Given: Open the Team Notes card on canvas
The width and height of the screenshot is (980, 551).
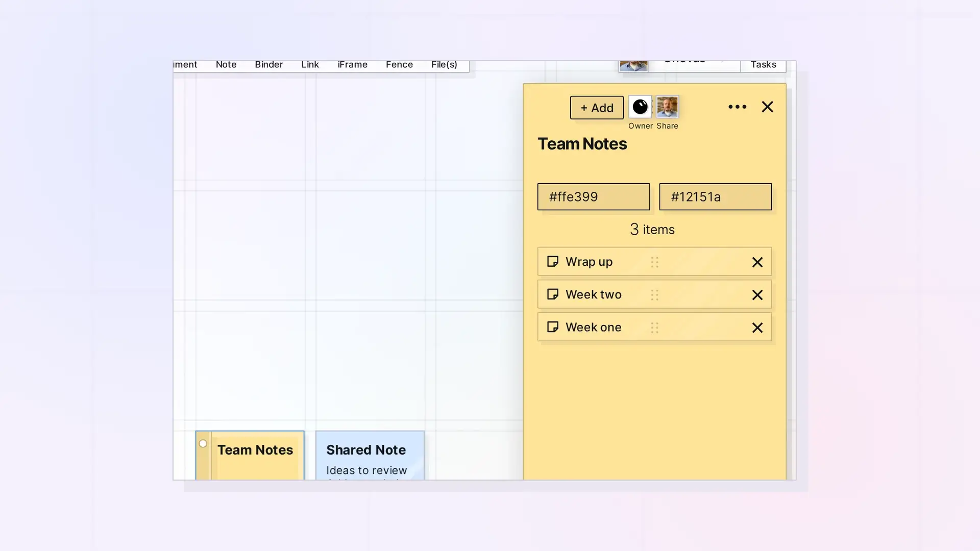Looking at the screenshot, I should tap(250, 455).
